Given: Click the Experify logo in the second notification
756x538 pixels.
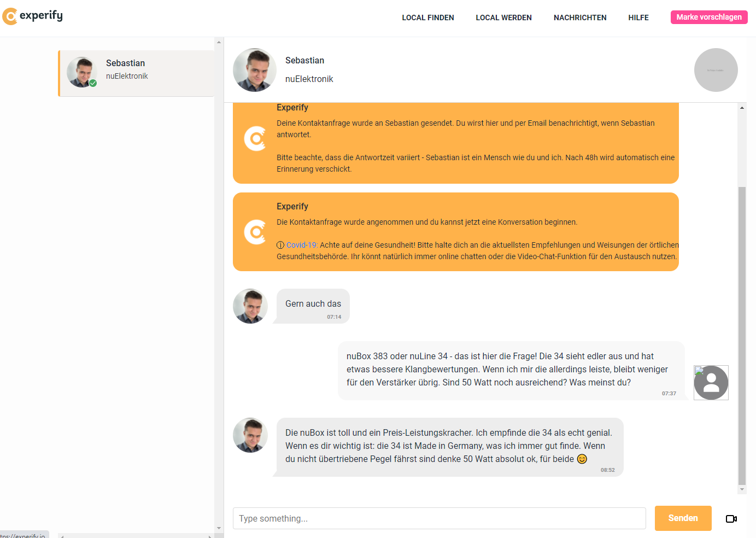Looking at the screenshot, I should click(255, 232).
